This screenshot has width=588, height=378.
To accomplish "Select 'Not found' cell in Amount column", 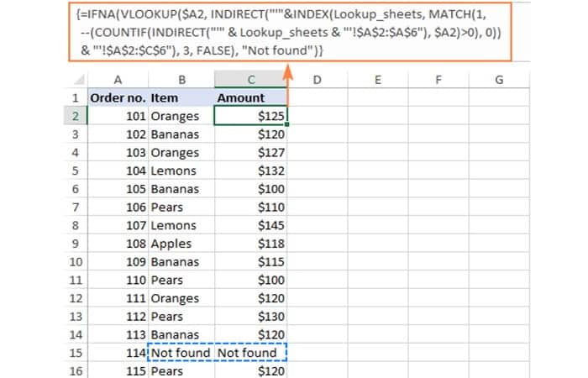I will click(251, 353).
